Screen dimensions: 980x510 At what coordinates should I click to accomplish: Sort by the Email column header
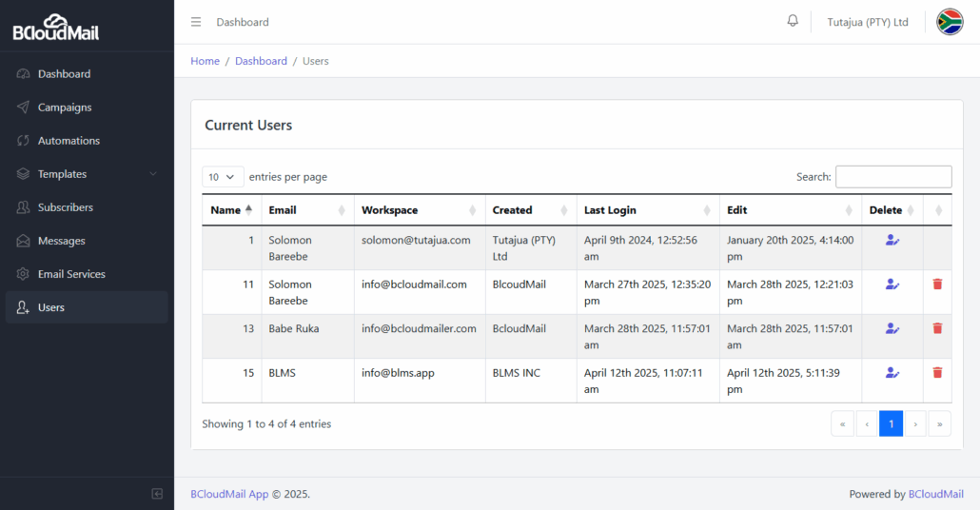(307, 210)
